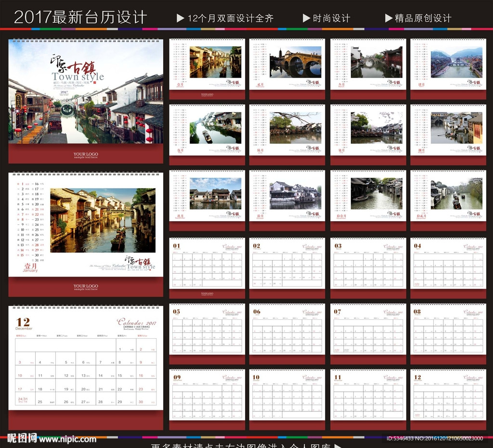The image size is (493, 448).
Task: Select the 12个月双面设计全齐 header text
Action: [x=231, y=18]
